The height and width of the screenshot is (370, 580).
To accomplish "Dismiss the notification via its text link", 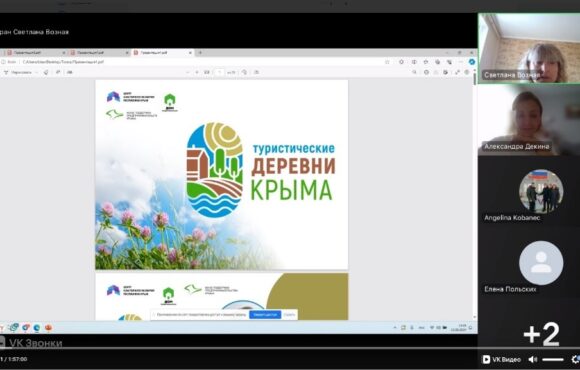I will [289, 314].
